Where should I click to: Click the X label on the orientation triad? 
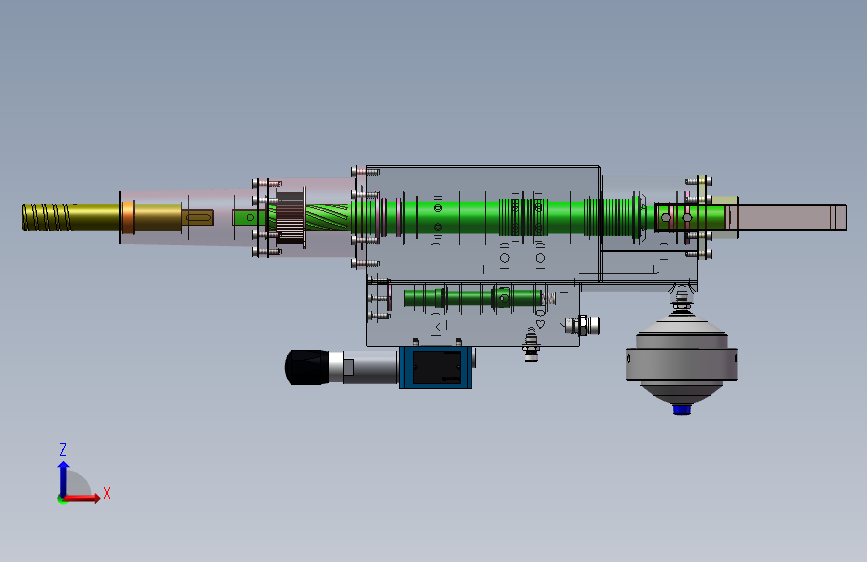pyautogui.click(x=107, y=493)
